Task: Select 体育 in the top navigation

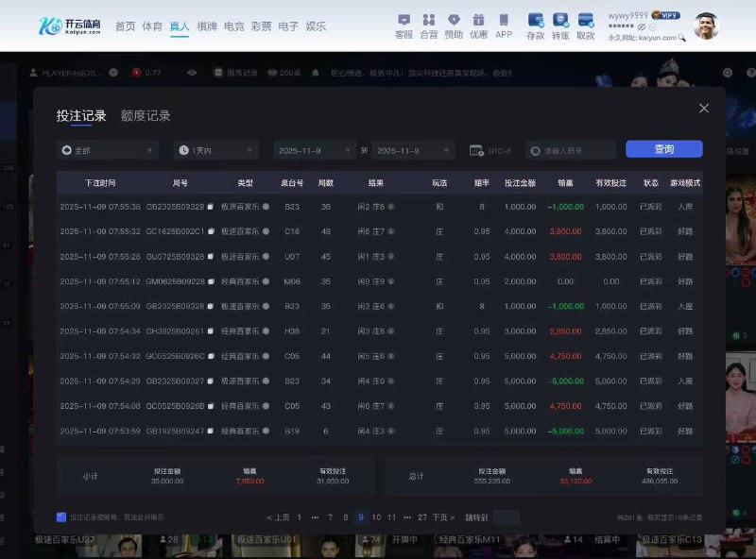Action: coord(152,26)
